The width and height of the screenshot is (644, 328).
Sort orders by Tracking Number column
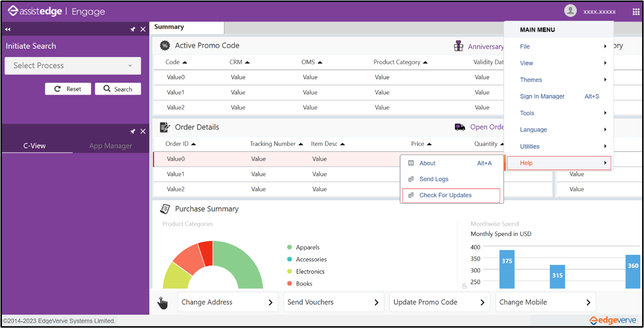[276, 144]
